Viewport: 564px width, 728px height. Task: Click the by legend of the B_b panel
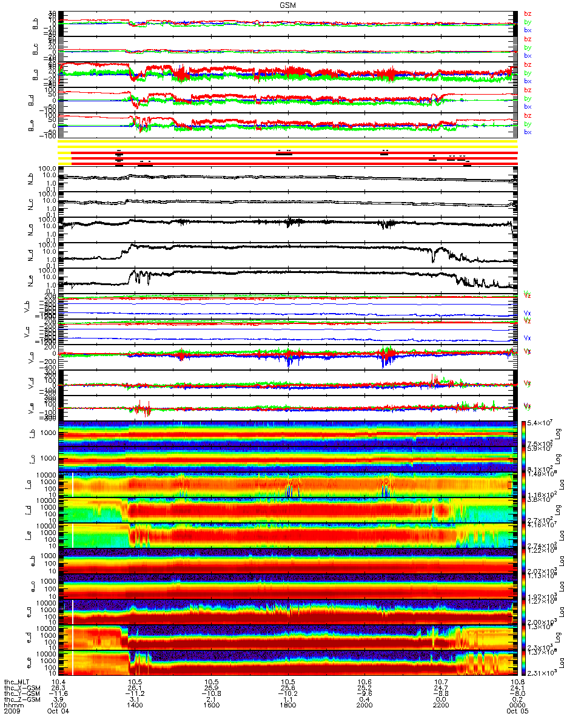click(528, 22)
